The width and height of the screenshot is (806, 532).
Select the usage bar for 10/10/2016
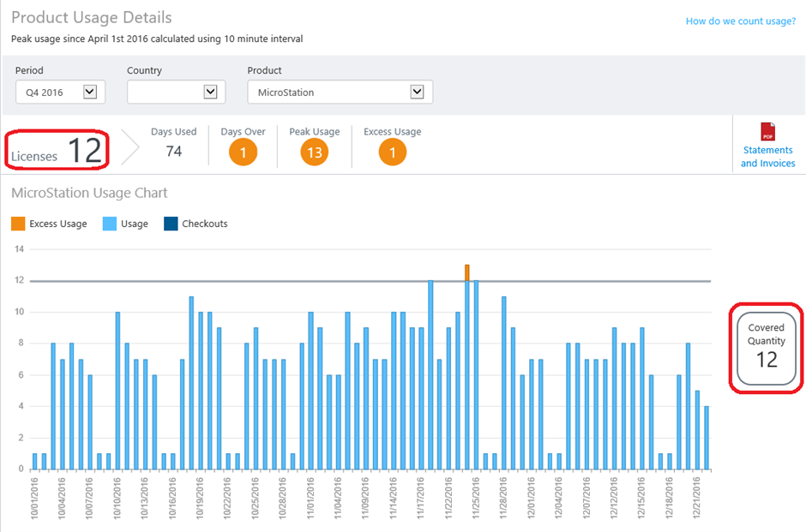tap(117, 391)
